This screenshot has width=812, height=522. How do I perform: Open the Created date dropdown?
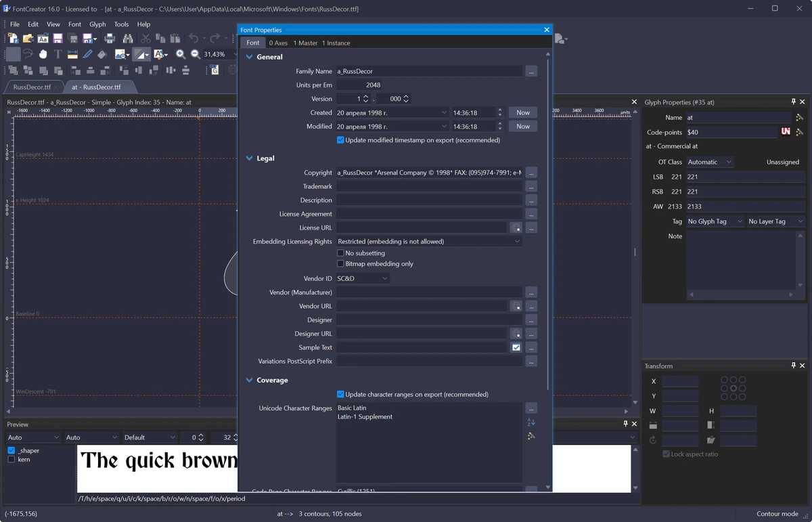(x=444, y=112)
